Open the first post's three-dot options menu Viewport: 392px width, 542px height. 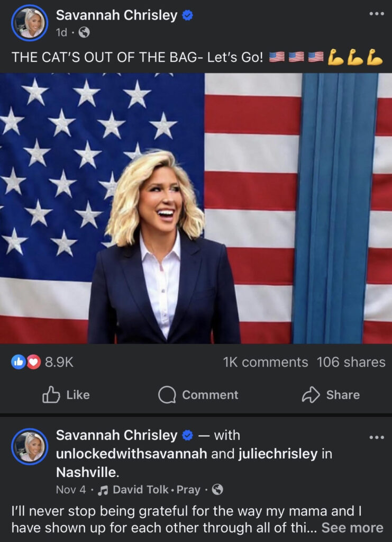click(x=376, y=14)
